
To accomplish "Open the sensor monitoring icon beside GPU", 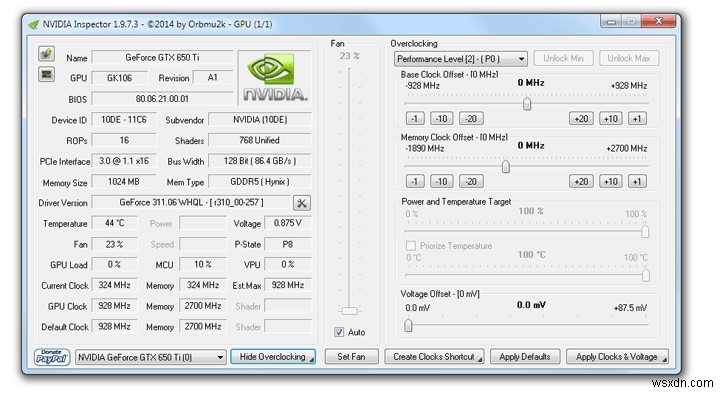I will 46,74.
